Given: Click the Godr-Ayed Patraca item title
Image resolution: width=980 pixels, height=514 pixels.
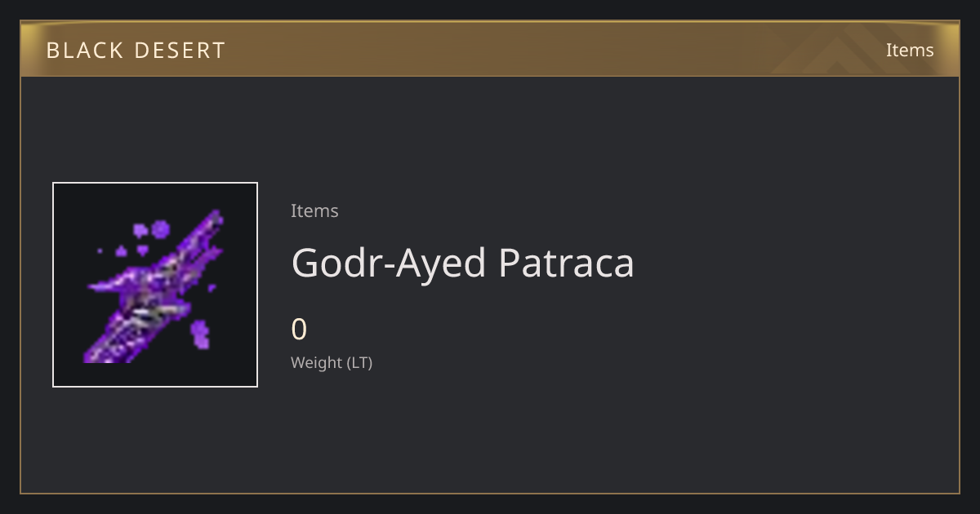Looking at the screenshot, I should 462,263.
